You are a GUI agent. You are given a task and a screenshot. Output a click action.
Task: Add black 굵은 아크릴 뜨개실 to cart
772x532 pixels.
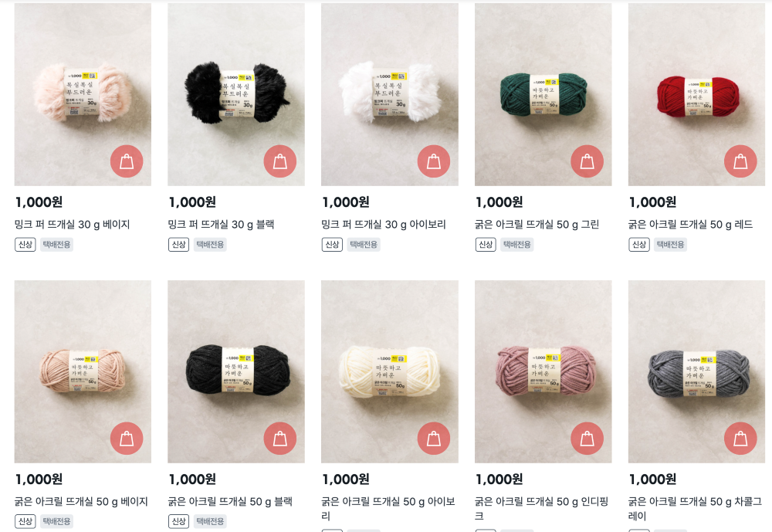(x=280, y=439)
